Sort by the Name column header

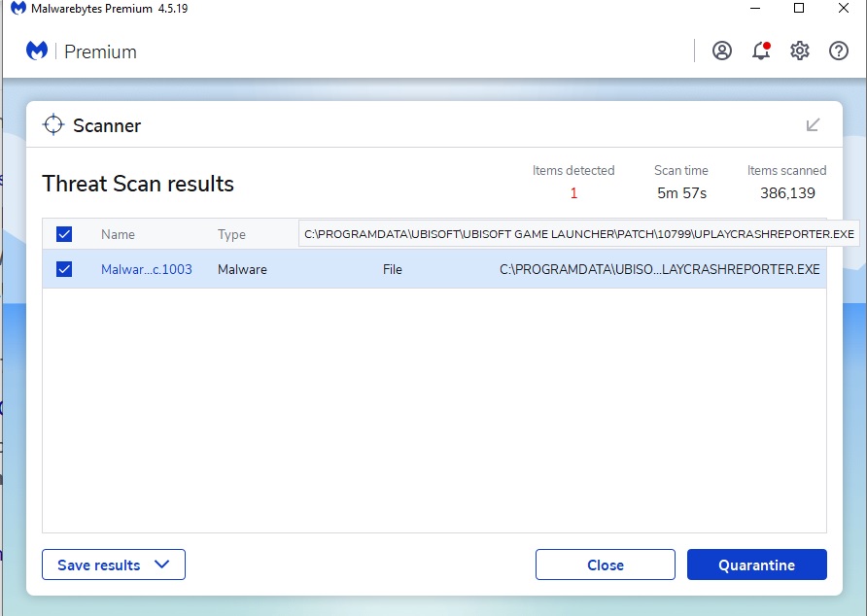coord(118,234)
